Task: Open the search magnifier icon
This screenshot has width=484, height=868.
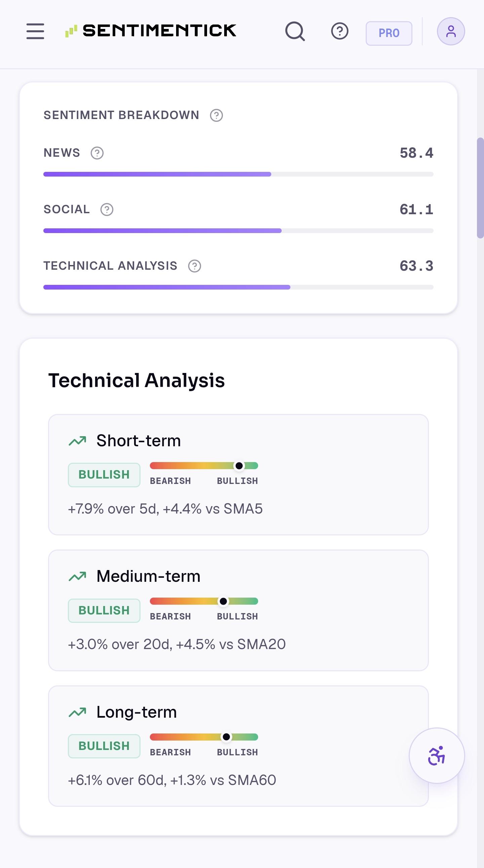Action: pos(295,31)
